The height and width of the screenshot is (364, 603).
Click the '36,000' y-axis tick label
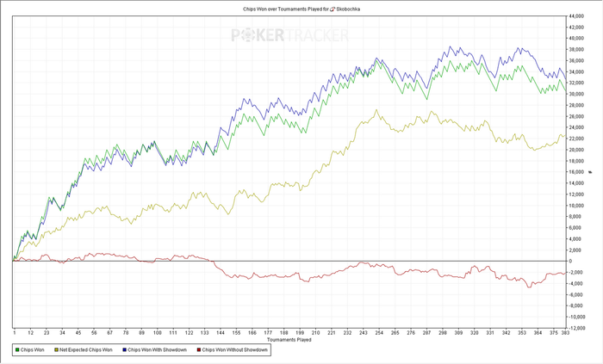(x=576, y=60)
